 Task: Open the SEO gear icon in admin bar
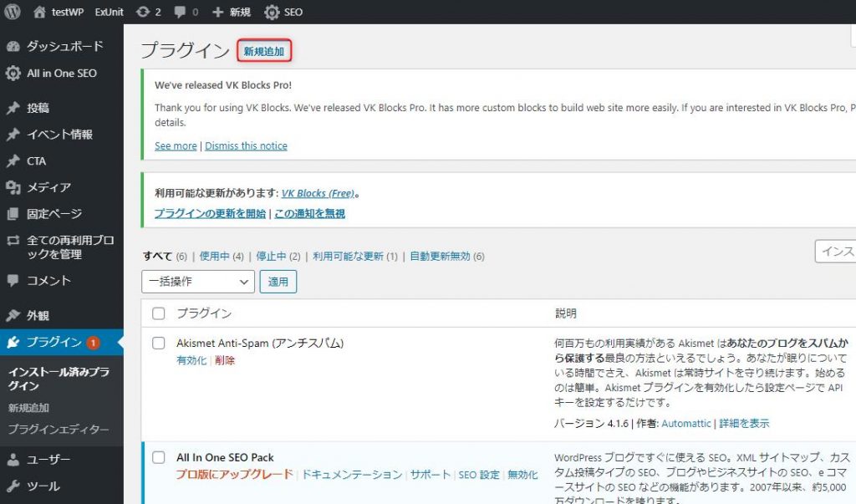[x=272, y=12]
